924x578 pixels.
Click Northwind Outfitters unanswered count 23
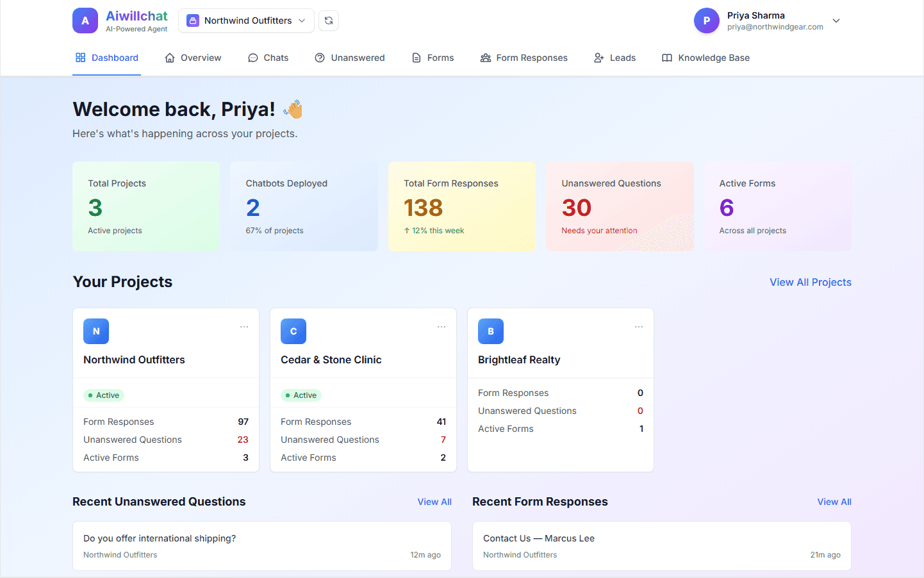point(243,440)
